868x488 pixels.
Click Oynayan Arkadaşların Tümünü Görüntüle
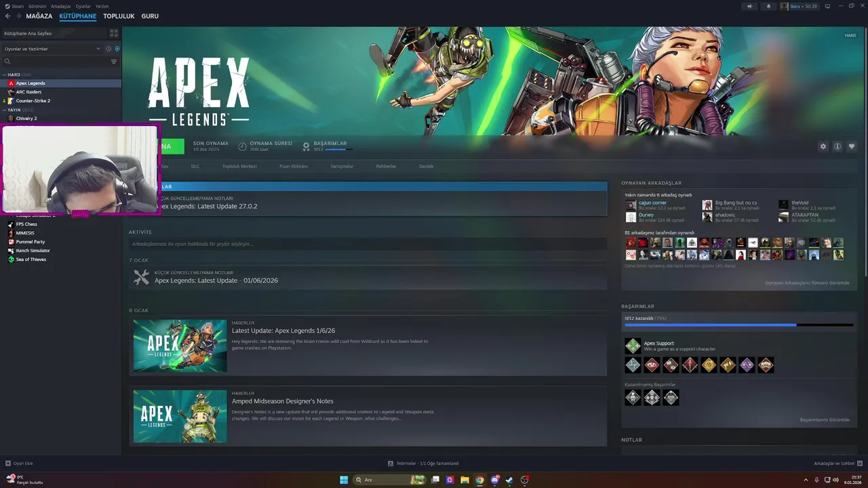click(x=807, y=283)
